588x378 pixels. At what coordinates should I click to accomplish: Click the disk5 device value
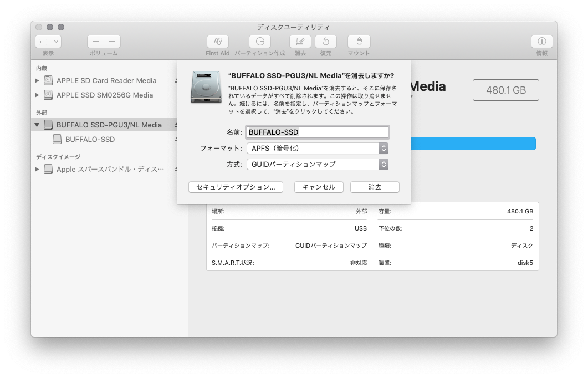(x=525, y=263)
